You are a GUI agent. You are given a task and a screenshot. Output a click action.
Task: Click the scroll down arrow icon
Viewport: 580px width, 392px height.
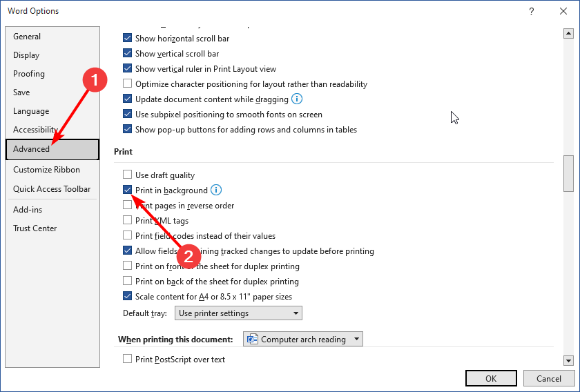click(x=568, y=360)
